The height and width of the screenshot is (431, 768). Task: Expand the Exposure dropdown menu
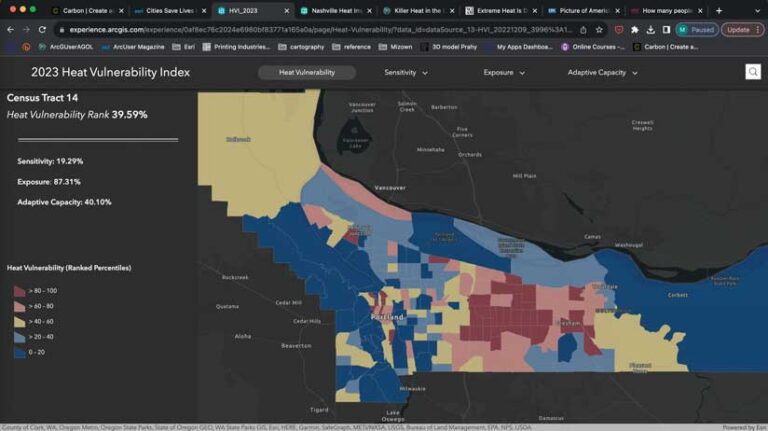[x=504, y=72]
